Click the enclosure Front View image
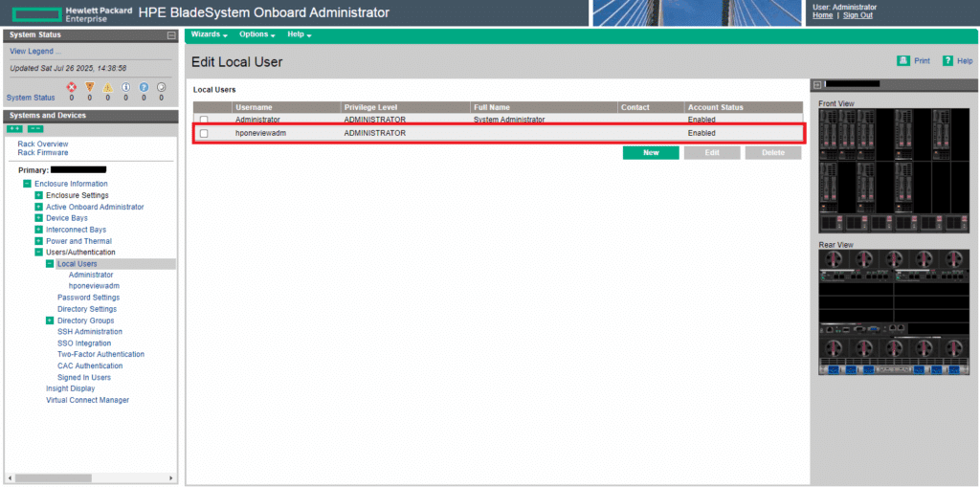Viewport: 980px width, 487px height. [x=895, y=170]
